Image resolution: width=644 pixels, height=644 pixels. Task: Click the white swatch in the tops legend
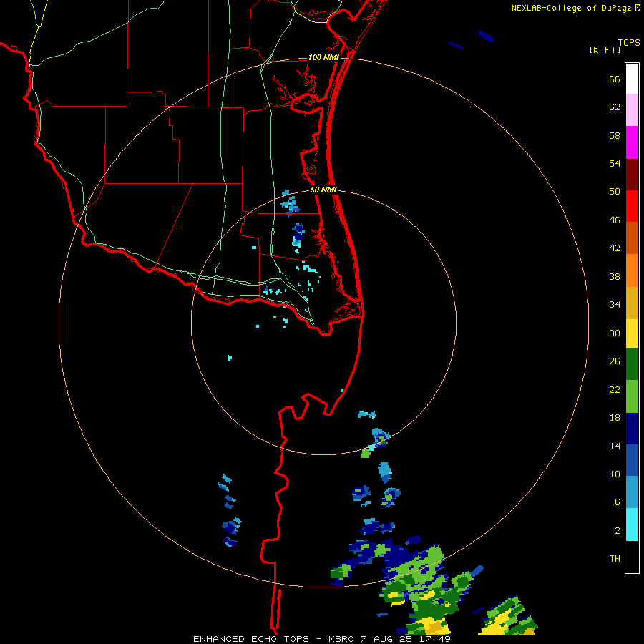[x=632, y=79]
